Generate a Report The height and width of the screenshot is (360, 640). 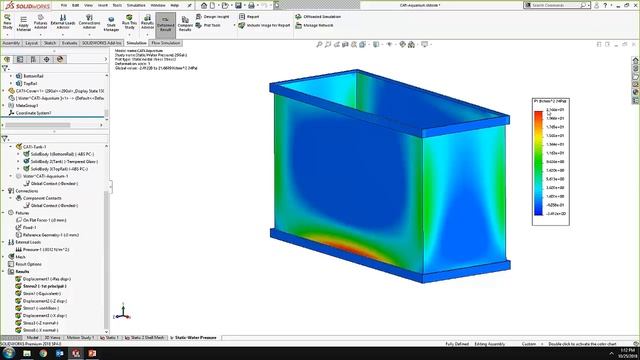tap(249, 17)
